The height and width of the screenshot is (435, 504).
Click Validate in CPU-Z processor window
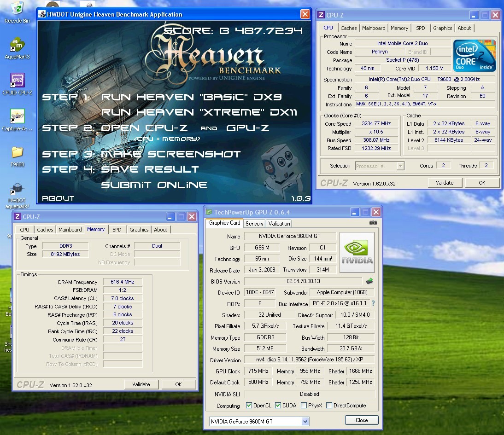(x=445, y=183)
